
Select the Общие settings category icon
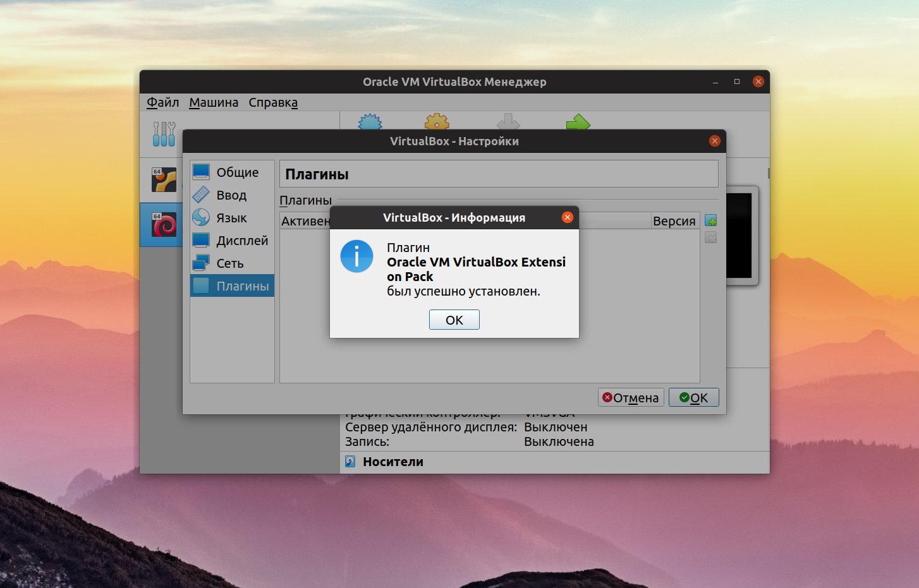(201, 171)
